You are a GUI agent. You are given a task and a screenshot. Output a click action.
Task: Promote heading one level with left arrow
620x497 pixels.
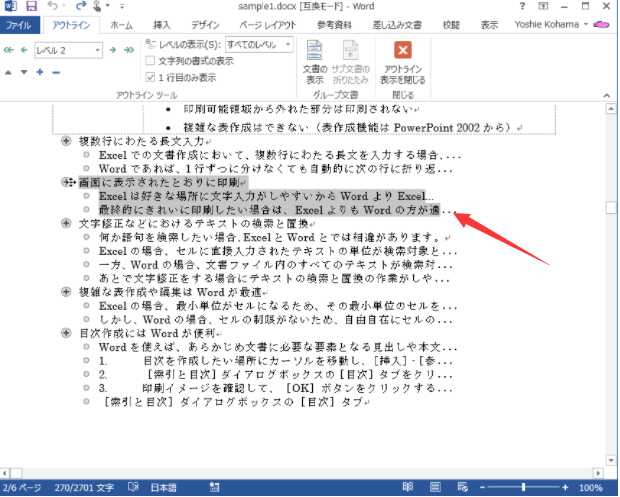[24, 50]
